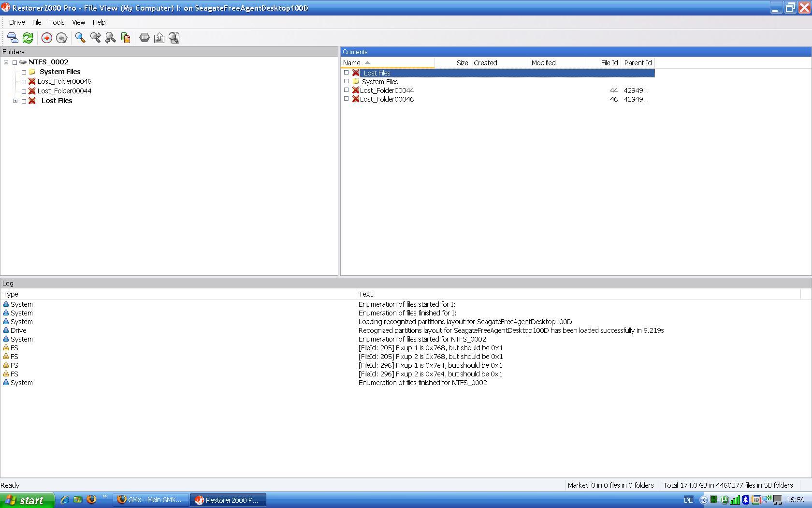Click the Text column header in Log
The width and height of the screenshot is (812, 508).
(x=578, y=294)
